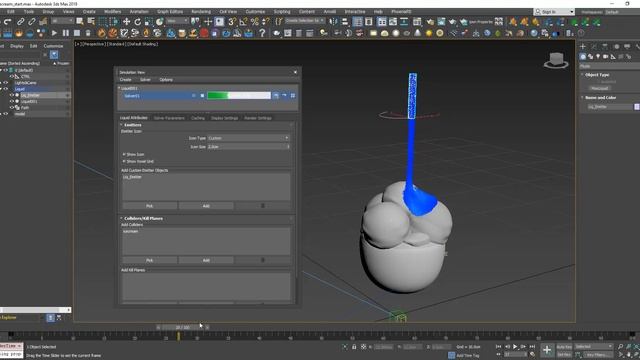This screenshot has height=360, width=640.
Task: Click Pick under Add Colliders
Action: (149, 260)
